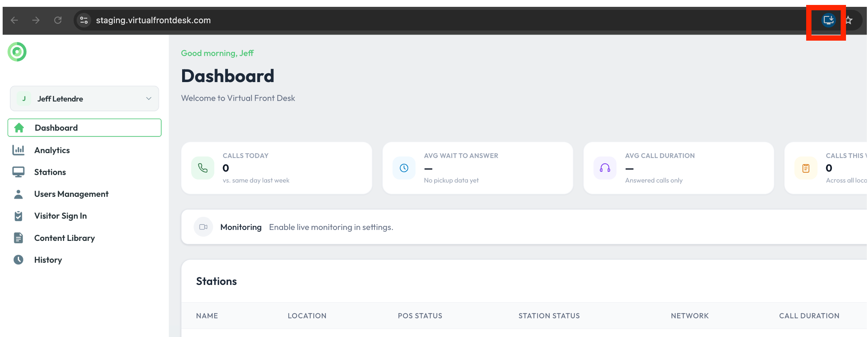This screenshot has width=868, height=337.
Task: Click the phone icon in Calls Today card
Action: pyautogui.click(x=203, y=168)
